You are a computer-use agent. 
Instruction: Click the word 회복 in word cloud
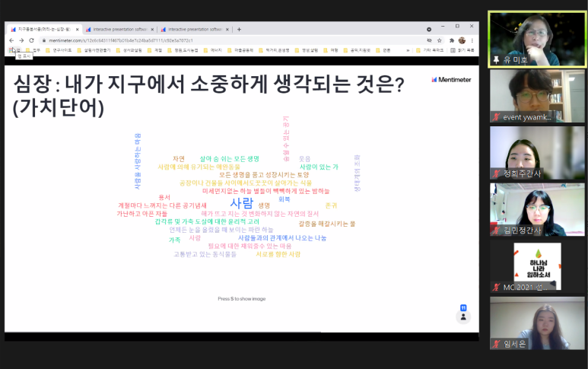[284, 199]
